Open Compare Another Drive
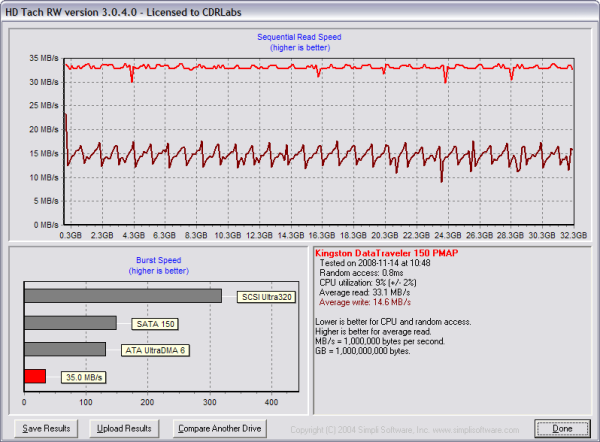 point(220,428)
